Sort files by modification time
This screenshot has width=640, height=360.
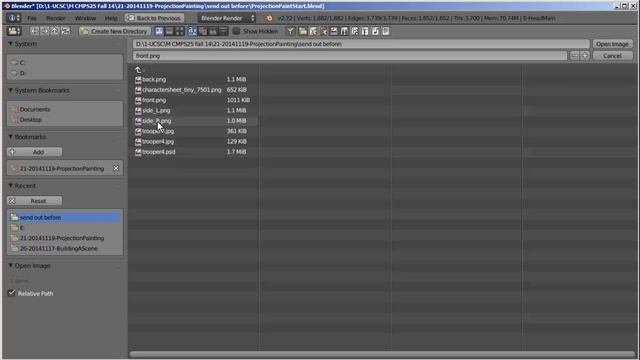(x=213, y=31)
